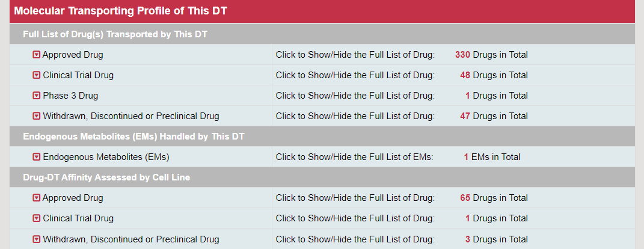Screen dimensions: 644x249
Task: Show the full list for 330 approved drugs
Action: click(x=355, y=55)
